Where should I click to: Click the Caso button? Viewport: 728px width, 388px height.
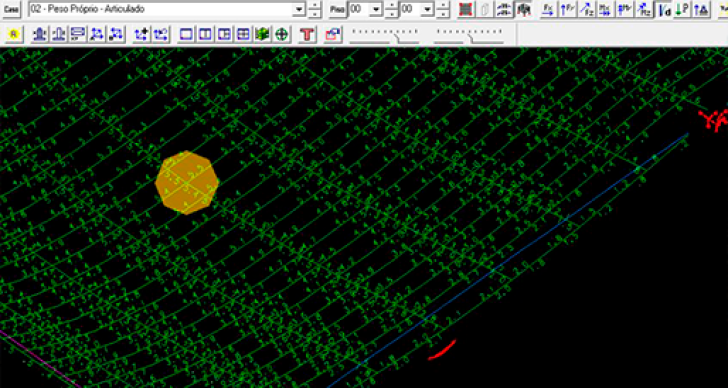point(11,9)
